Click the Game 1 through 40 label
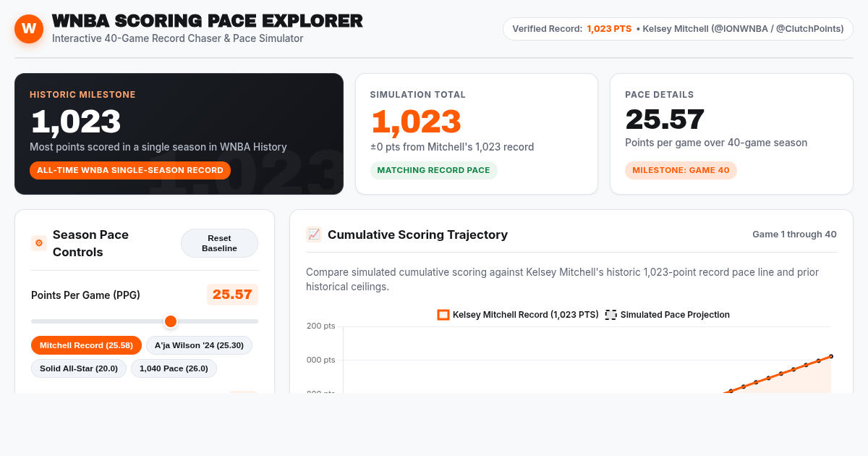 coord(794,235)
